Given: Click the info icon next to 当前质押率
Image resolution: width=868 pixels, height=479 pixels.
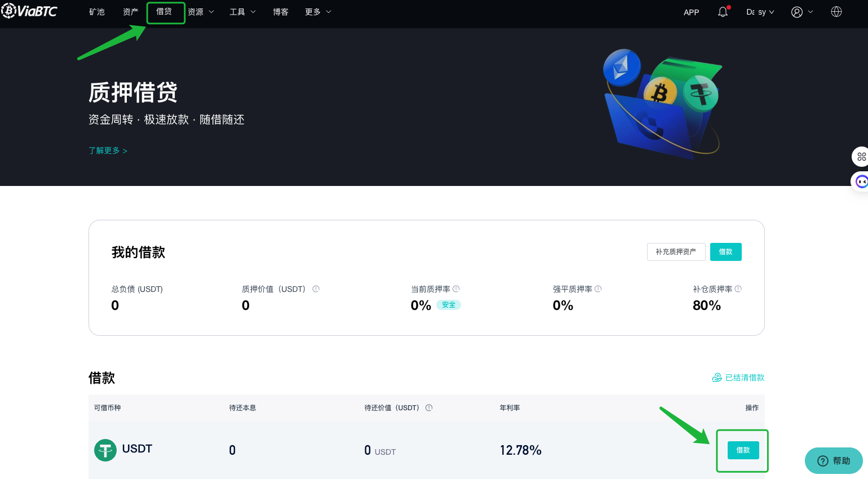Looking at the screenshot, I should (x=456, y=289).
